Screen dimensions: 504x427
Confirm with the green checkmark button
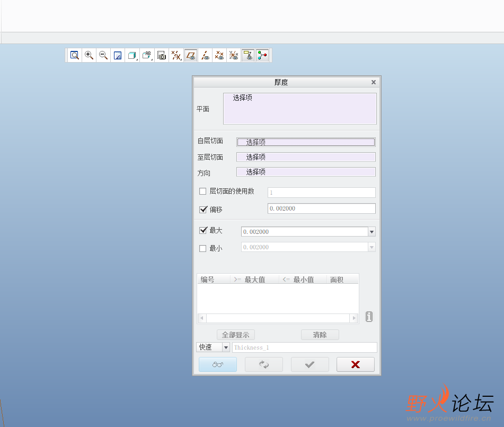310,364
